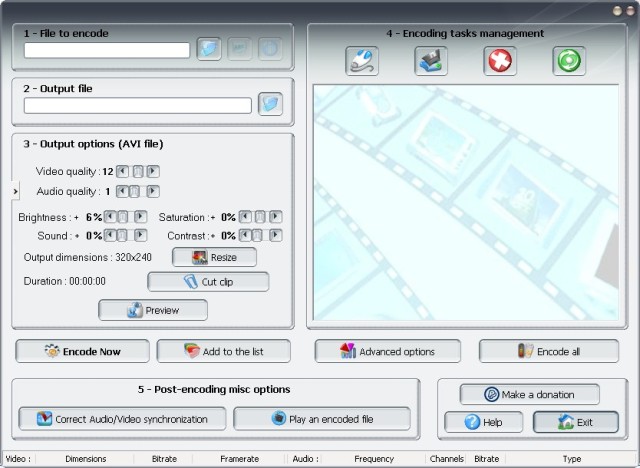This screenshot has height=468, width=640.
Task: Increase Video quality with the right arrow
Action: click(153, 172)
